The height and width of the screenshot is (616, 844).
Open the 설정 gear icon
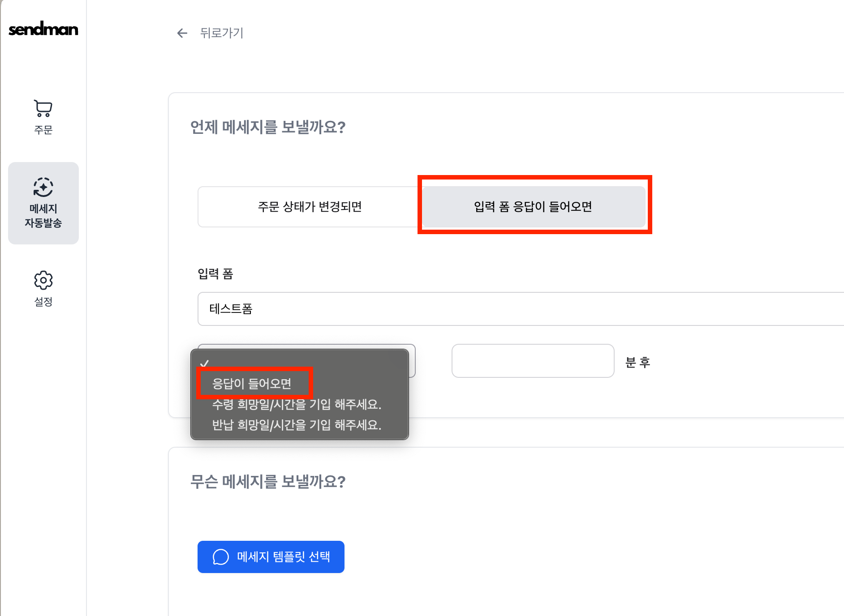pos(43,280)
